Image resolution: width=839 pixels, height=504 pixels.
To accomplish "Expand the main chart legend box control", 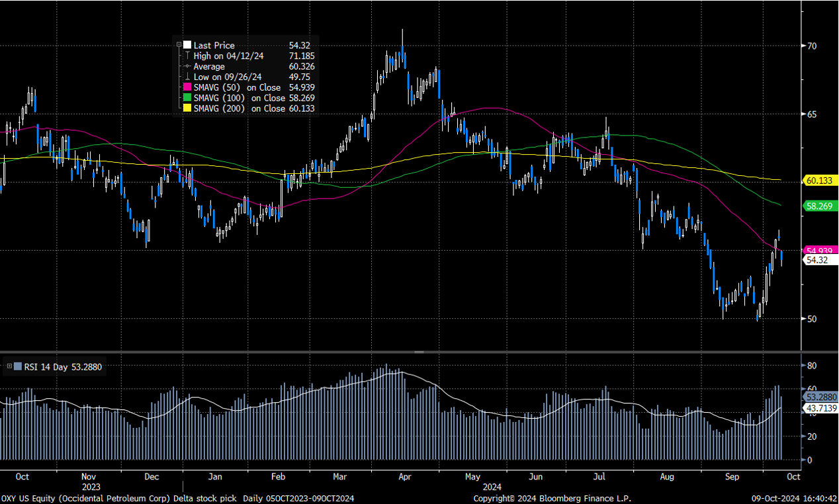I will [177, 46].
